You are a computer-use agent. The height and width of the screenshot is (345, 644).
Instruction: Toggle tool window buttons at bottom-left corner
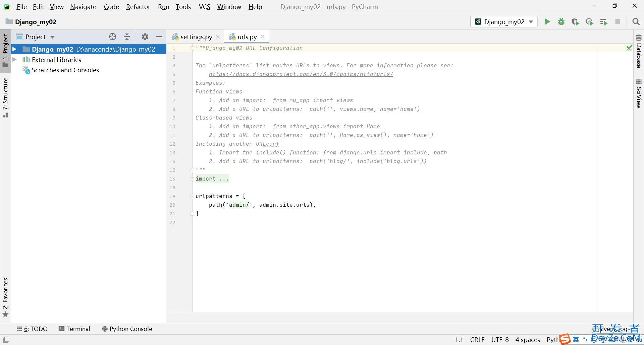[6, 339]
